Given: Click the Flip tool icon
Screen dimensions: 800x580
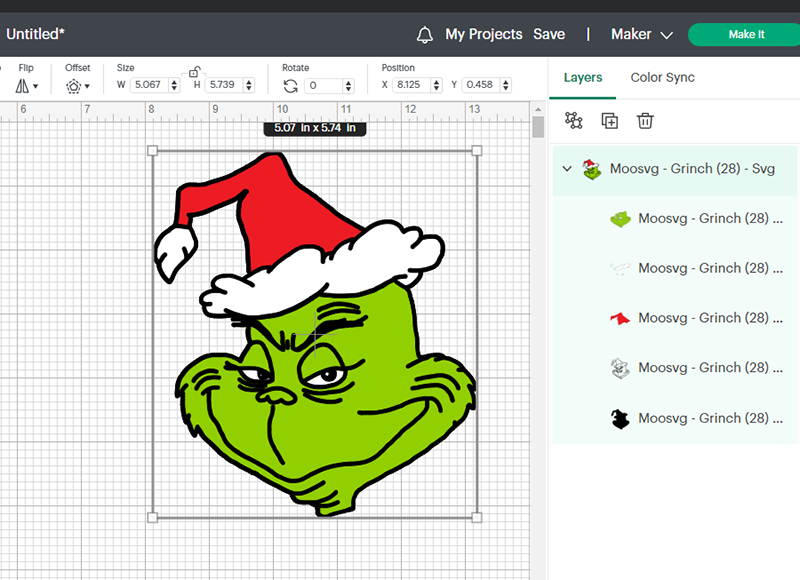Looking at the screenshot, I should coord(22,86).
